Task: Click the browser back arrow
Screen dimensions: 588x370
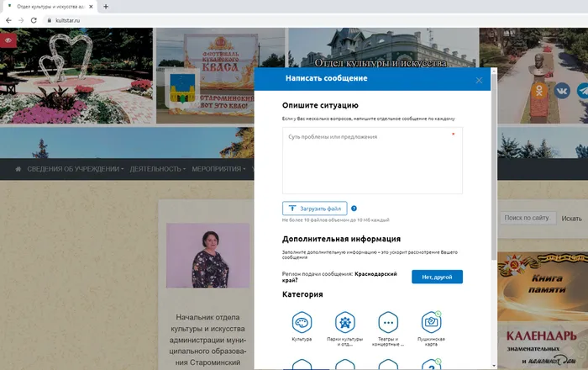Action: click(8, 20)
